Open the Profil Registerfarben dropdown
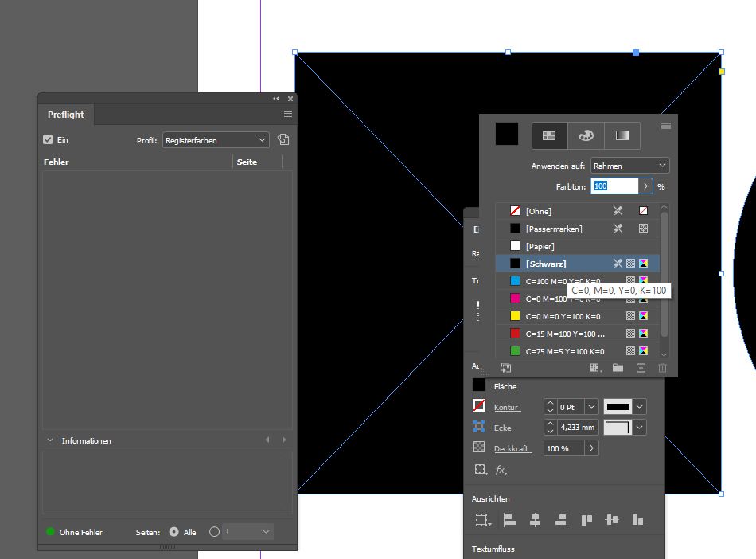756x559 pixels. [216, 140]
